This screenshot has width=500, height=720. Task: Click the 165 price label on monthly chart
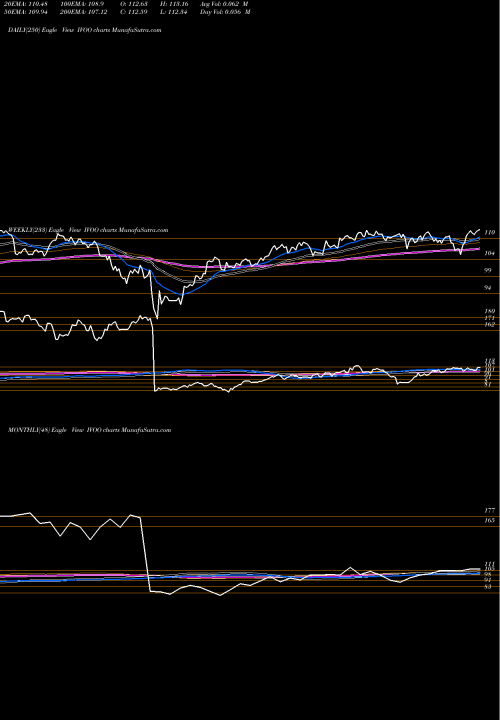tap(489, 520)
